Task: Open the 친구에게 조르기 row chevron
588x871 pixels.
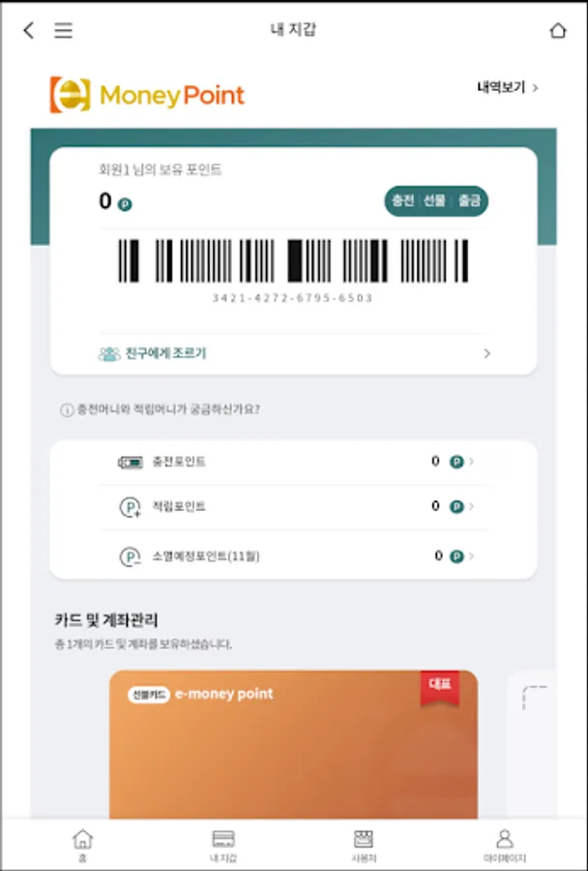Action: tap(487, 353)
